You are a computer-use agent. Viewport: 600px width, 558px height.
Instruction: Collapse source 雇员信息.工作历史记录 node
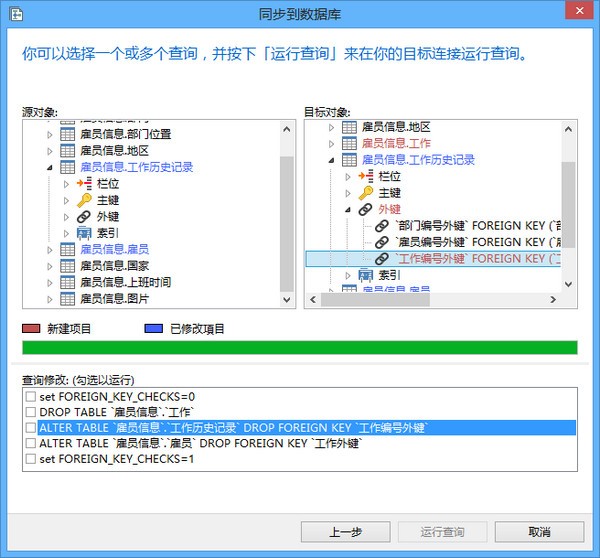(50, 167)
